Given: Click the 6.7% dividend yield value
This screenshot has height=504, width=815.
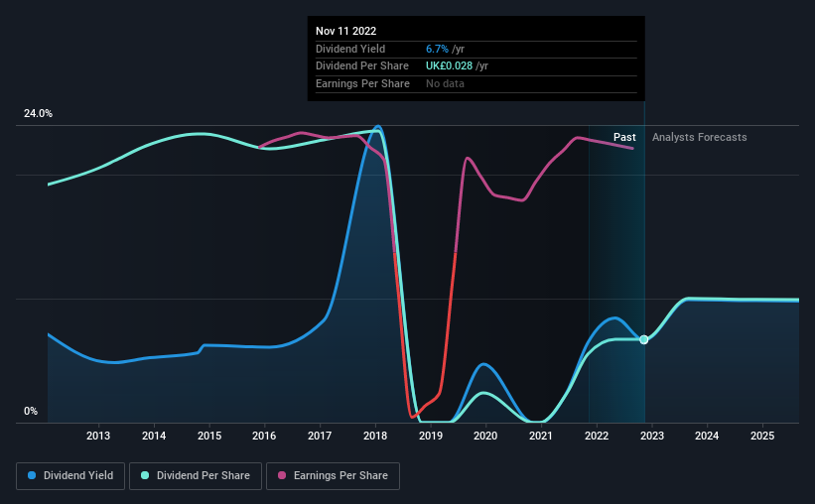Looking at the screenshot, I should (437, 49).
